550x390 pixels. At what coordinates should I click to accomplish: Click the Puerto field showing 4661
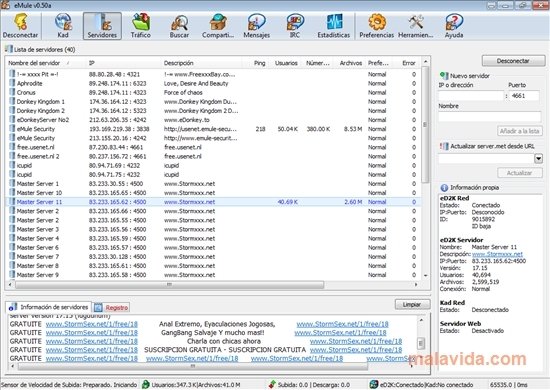click(524, 95)
